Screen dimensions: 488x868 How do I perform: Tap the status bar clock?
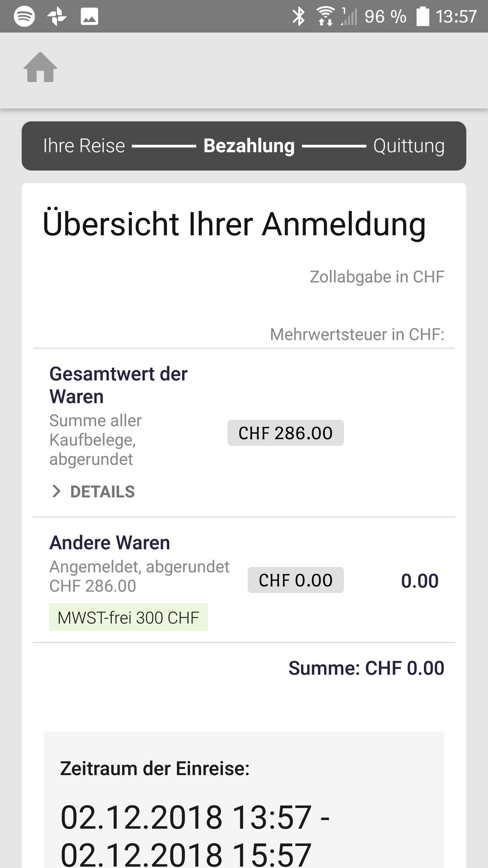click(x=456, y=16)
